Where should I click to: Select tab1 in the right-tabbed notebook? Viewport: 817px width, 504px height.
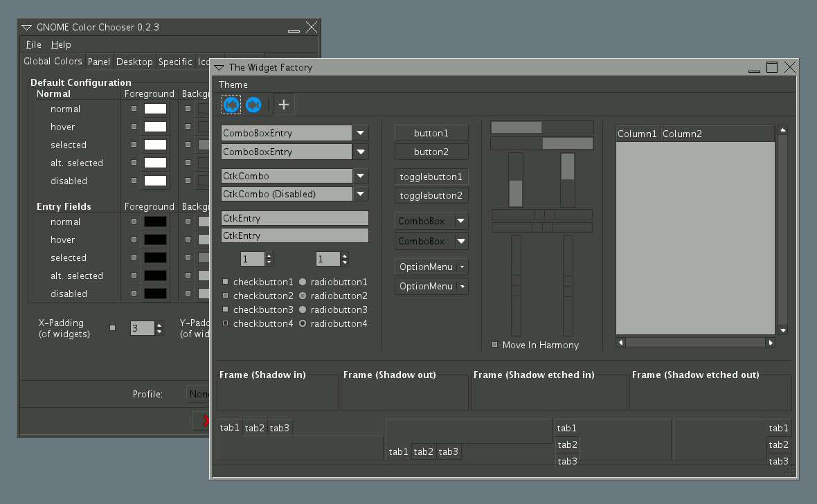(778, 428)
